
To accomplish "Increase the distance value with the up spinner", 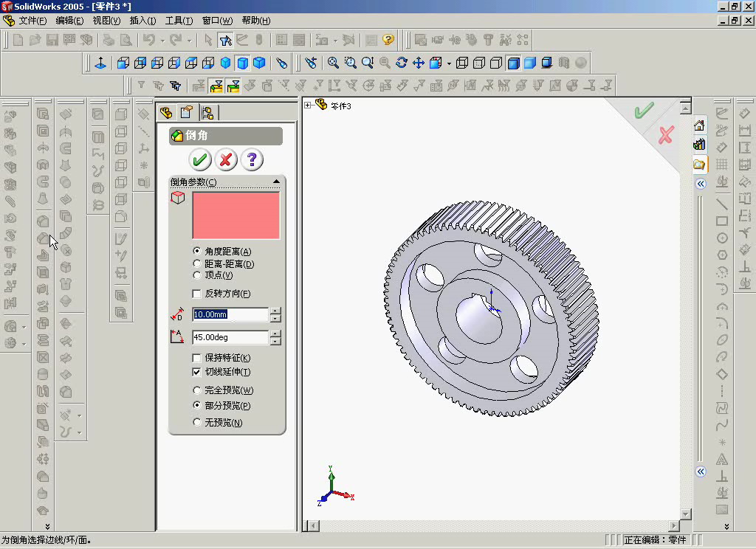I will pos(275,311).
